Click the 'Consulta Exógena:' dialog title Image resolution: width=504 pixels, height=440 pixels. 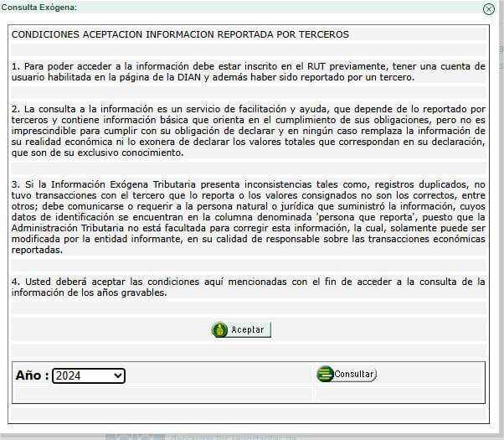[x=39, y=7]
